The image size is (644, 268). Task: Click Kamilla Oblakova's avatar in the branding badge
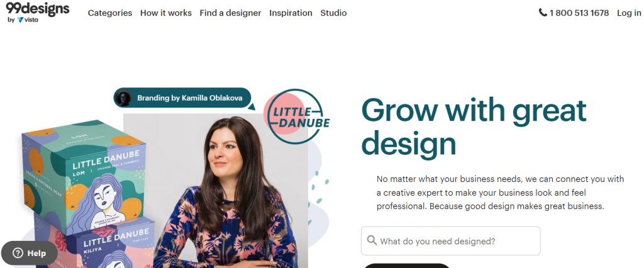[x=123, y=98]
